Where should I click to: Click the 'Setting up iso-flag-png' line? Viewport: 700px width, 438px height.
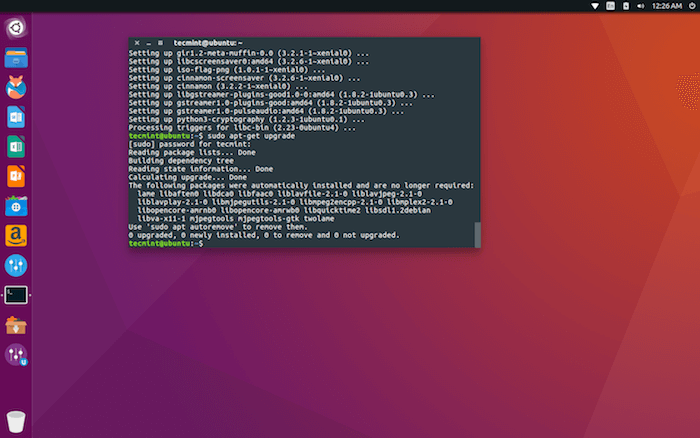tap(227, 70)
